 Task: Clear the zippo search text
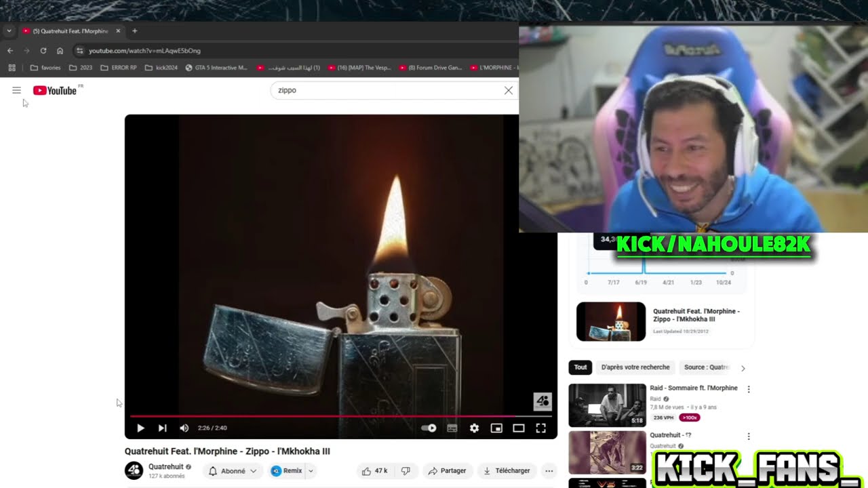coord(509,90)
